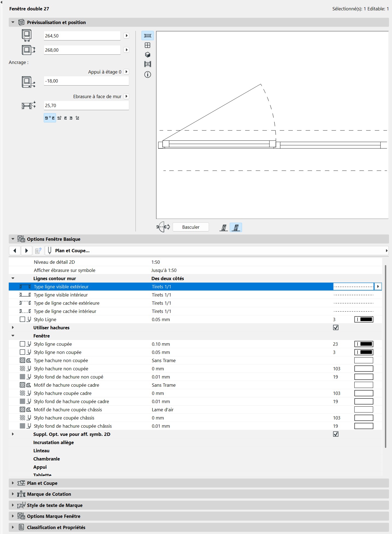Toggle the Stylo ligne coupée row square box
The width and height of the screenshot is (392, 534).
coord(22,344)
